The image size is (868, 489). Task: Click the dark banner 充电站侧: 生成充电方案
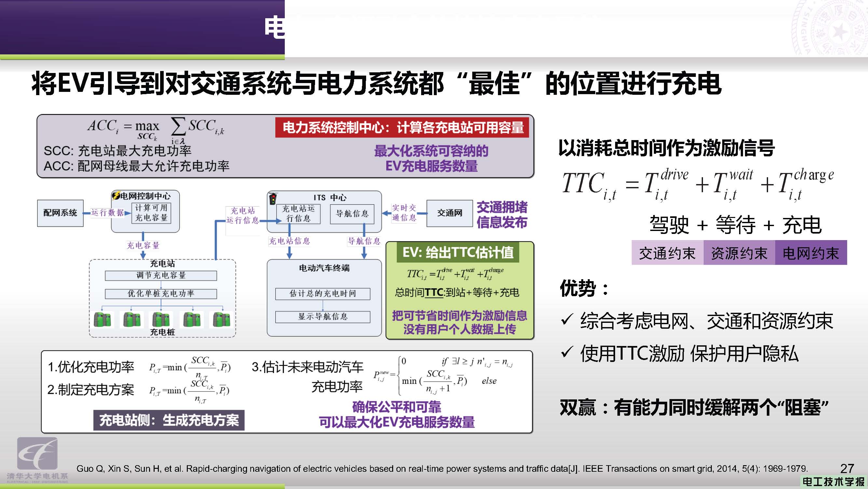[169, 420]
